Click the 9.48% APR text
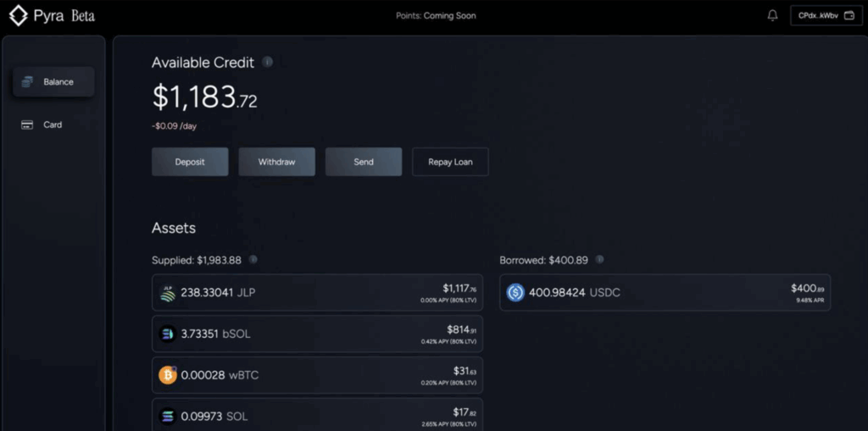Screen dimensions: 868x431 (x=810, y=301)
